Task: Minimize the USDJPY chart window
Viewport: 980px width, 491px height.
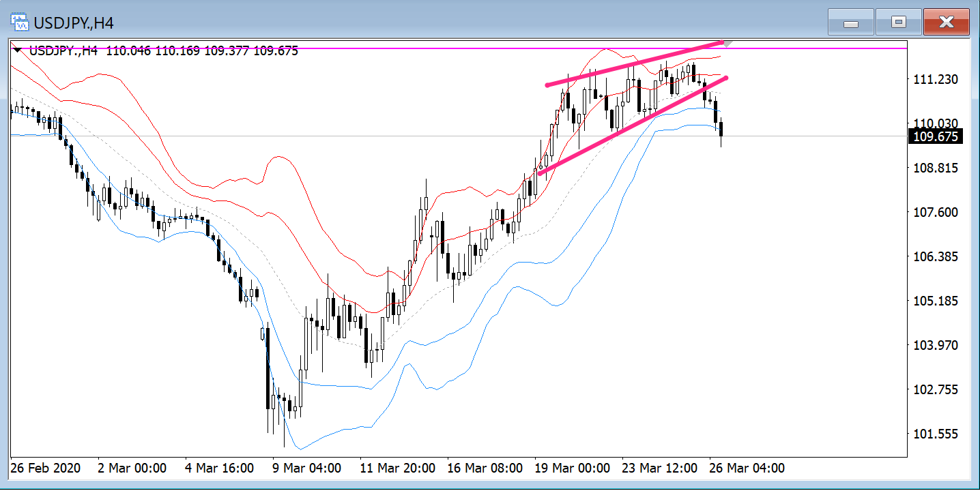Action: click(850, 23)
